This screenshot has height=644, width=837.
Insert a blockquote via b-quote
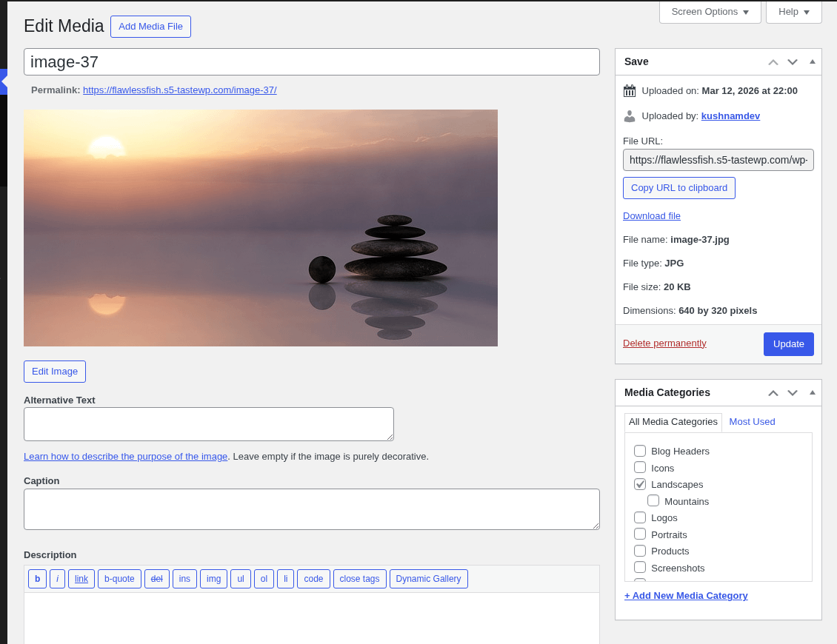coord(119,579)
